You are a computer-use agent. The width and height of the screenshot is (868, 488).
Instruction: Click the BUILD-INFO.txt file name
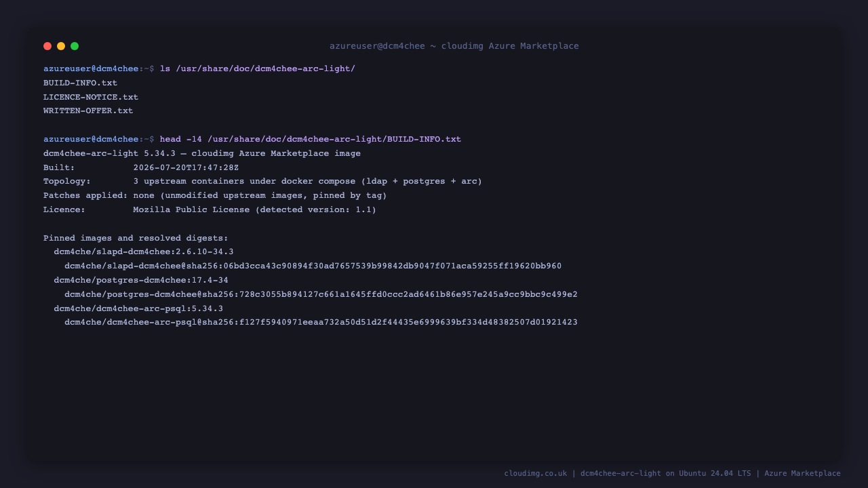(x=80, y=83)
